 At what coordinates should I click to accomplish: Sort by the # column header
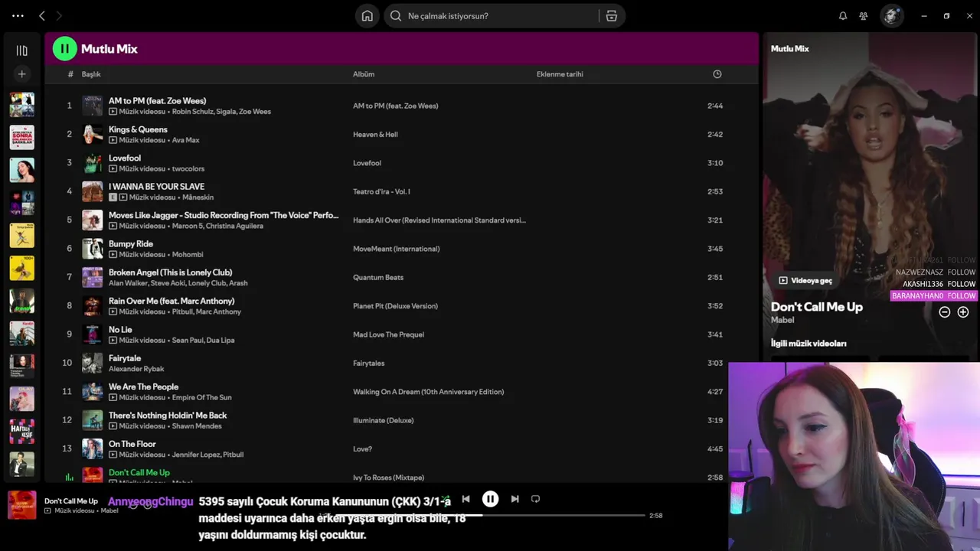point(70,74)
